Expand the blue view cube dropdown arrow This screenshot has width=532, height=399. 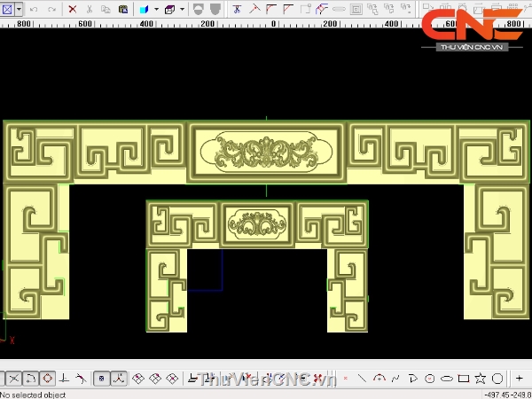155,10
